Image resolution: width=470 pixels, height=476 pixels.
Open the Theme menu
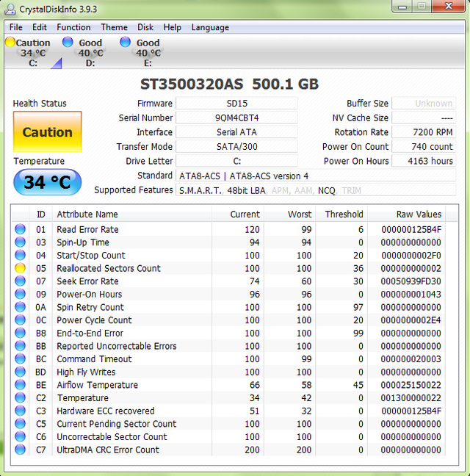pyautogui.click(x=114, y=27)
